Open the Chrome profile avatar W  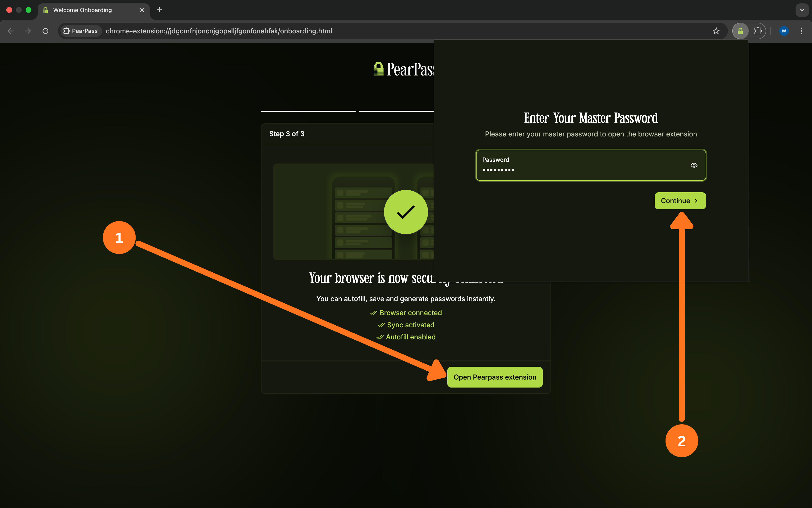pos(784,31)
